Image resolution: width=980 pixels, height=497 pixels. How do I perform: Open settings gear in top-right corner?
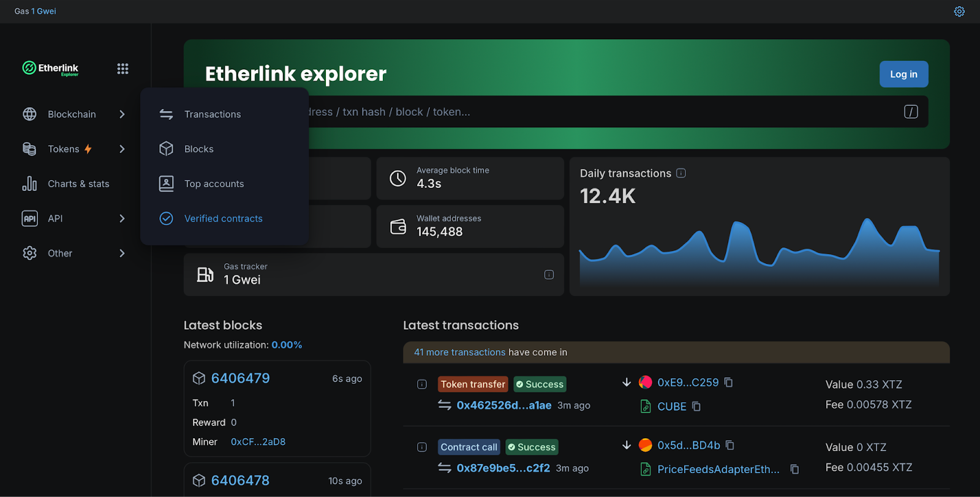959,12
